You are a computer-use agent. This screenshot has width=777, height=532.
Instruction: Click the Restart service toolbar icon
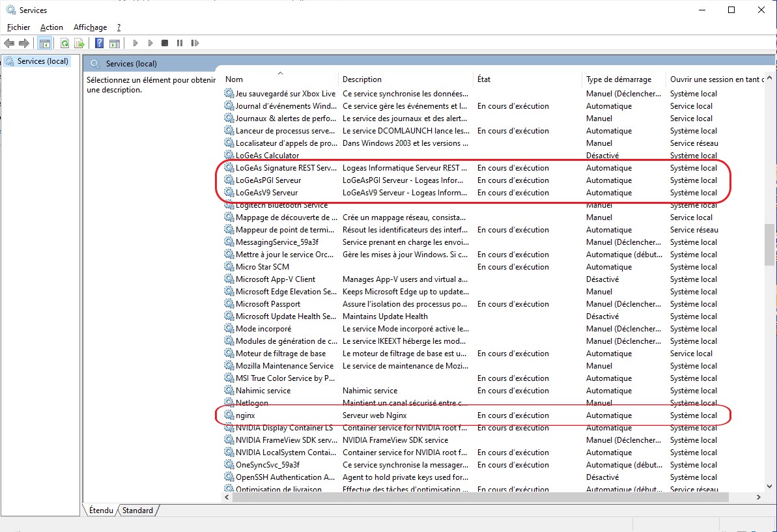pos(195,44)
